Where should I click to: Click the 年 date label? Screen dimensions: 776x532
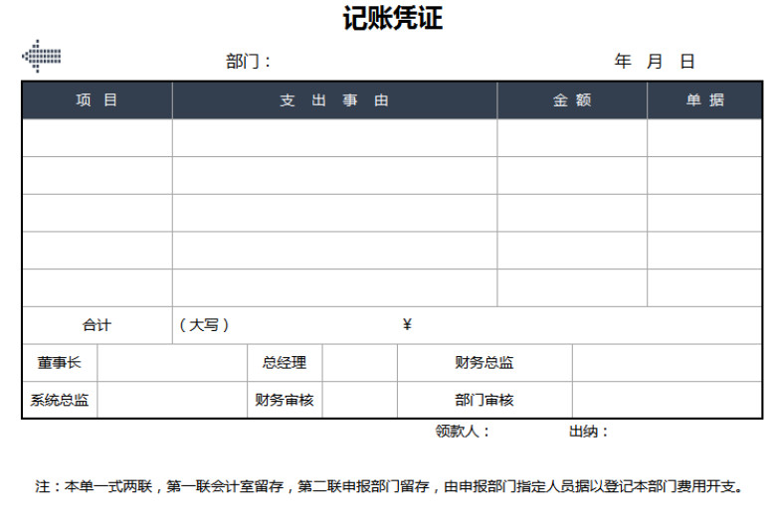click(x=623, y=62)
